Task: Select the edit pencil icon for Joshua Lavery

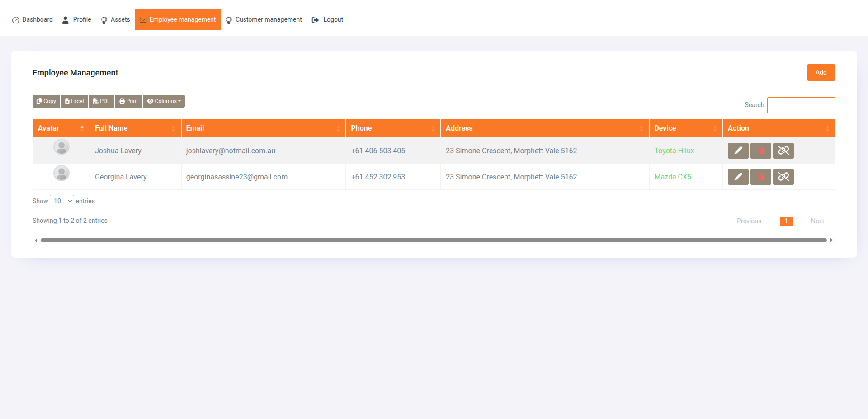Action: [x=738, y=151]
